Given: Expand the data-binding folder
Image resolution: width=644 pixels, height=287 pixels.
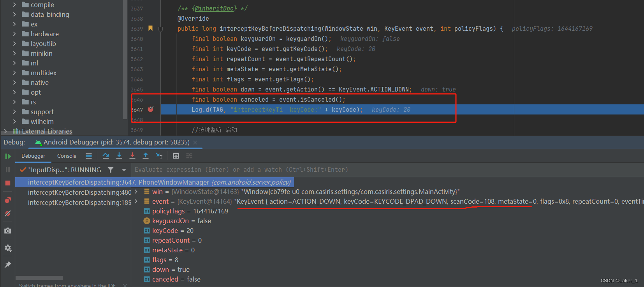Looking at the screenshot, I should (14, 14).
